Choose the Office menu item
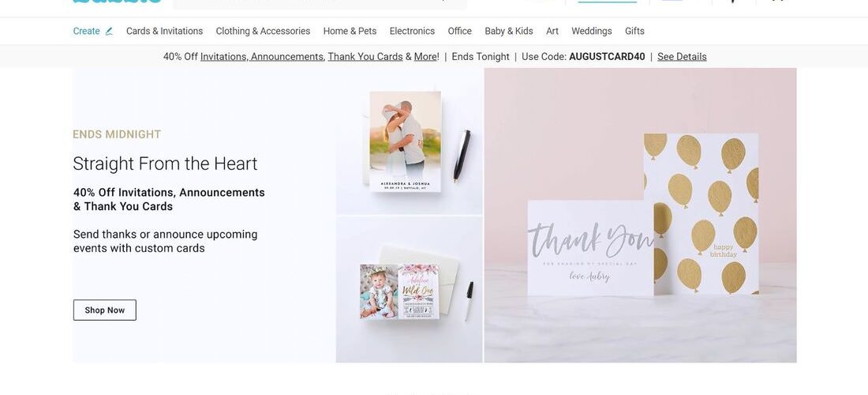 [x=459, y=31]
